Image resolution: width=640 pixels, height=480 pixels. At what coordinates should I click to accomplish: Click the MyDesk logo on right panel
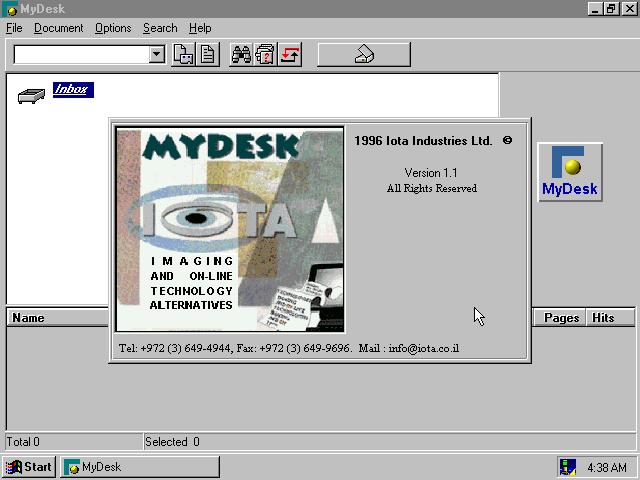[x=570, y=172]
